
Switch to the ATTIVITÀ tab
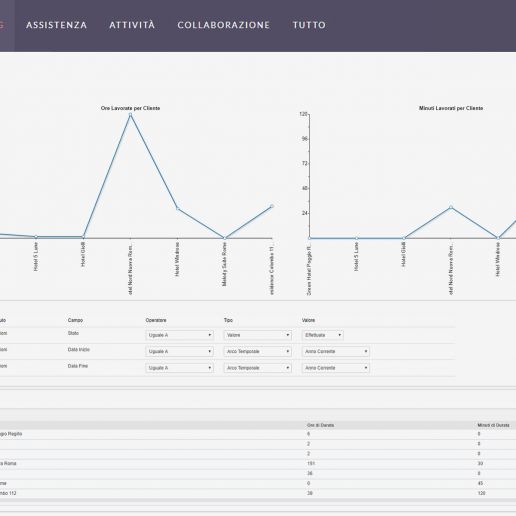[132, 25]
